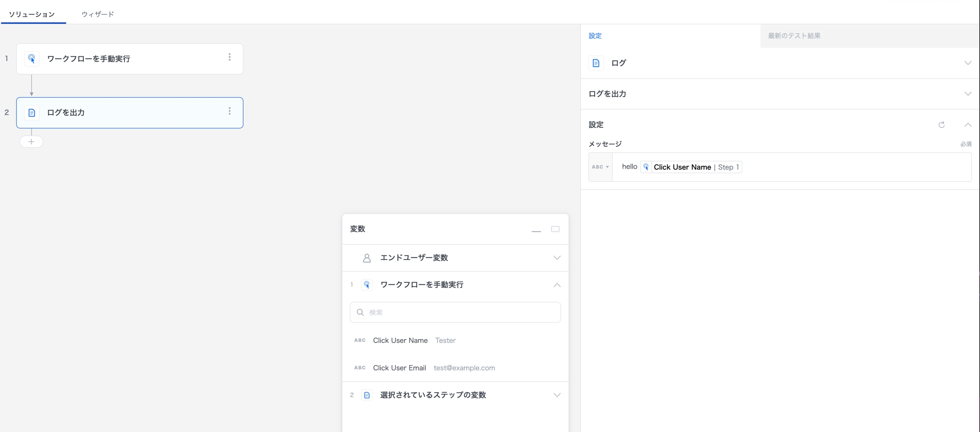
Task: Maximize the 変数 variables panel
Action: [555, 229]
